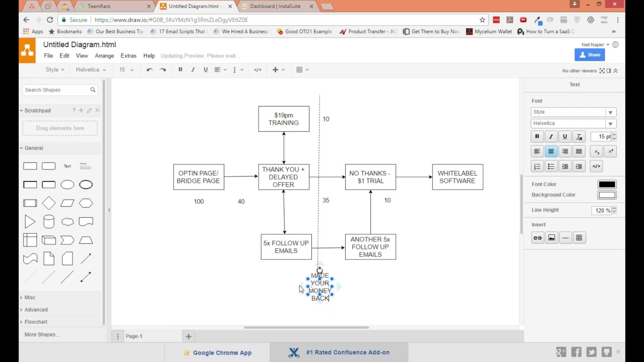
Task: Collapse the Scratchpad section
Action: click(38, 111)
